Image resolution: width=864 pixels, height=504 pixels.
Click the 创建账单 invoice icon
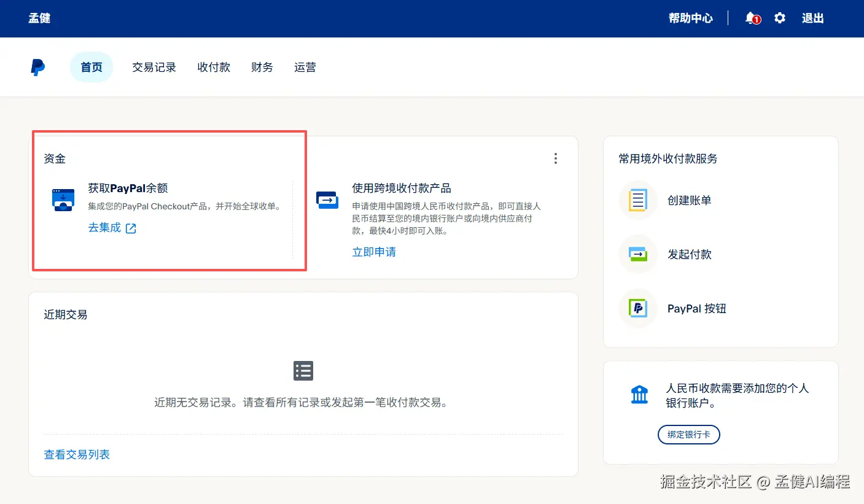pos(638,200)
